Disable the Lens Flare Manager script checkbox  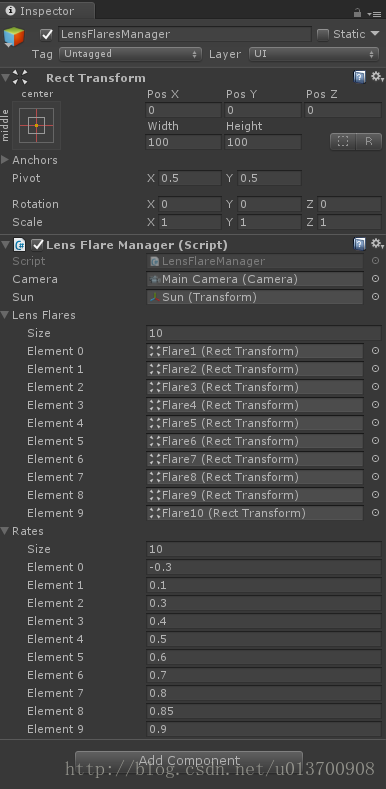click(x=37, y=245)
